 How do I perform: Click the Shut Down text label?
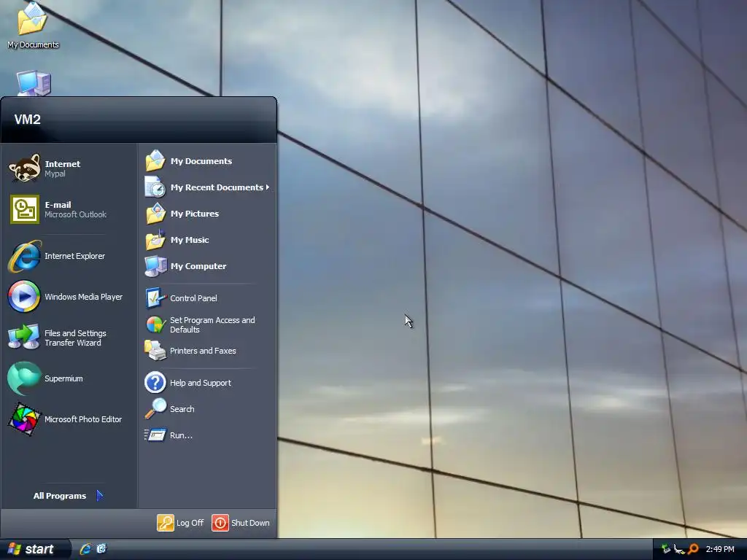(250, 523)
